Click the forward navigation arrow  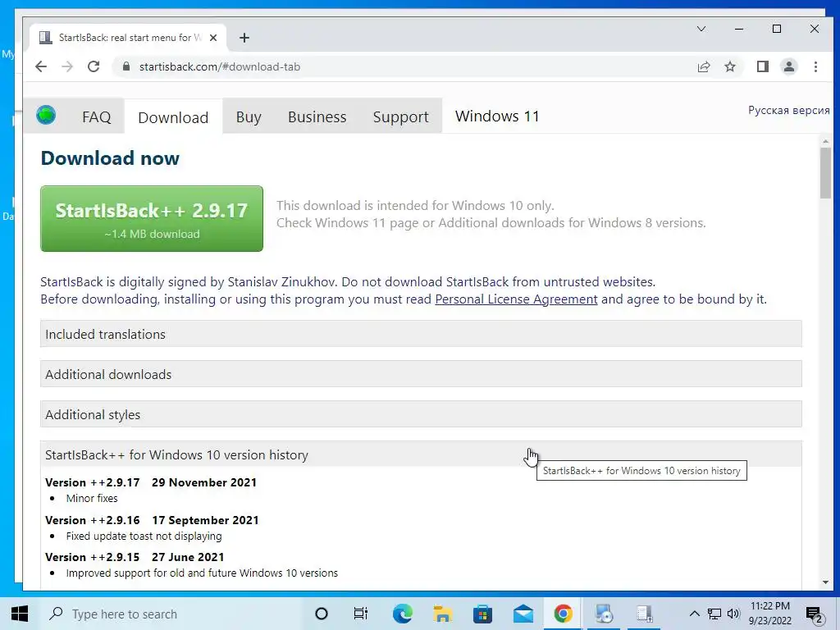tap(67, 66)
